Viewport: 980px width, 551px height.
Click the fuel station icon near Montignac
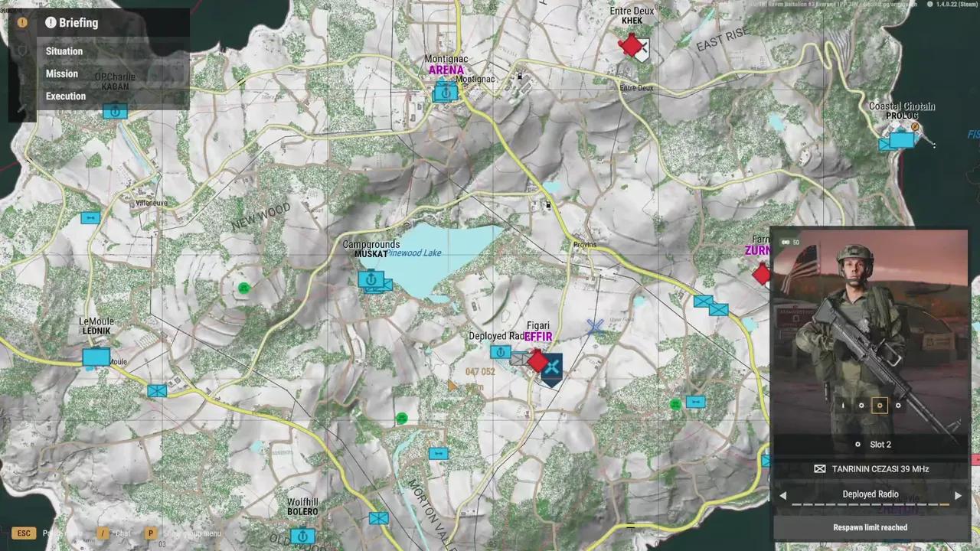(x=520, y=76)
